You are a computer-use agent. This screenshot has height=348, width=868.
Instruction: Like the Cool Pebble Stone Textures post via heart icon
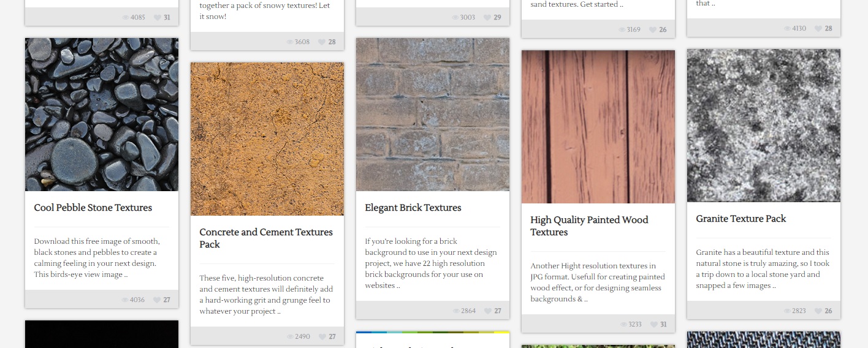click(x=157, y=300)
